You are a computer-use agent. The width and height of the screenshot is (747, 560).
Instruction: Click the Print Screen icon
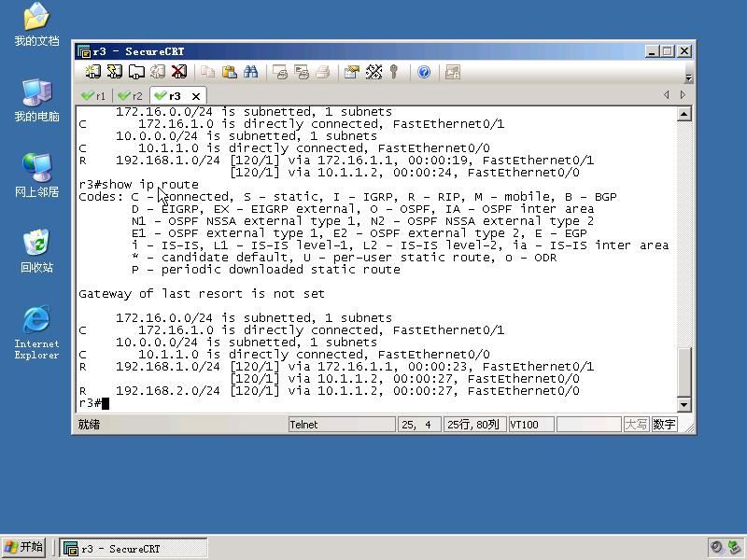point(279,72)
